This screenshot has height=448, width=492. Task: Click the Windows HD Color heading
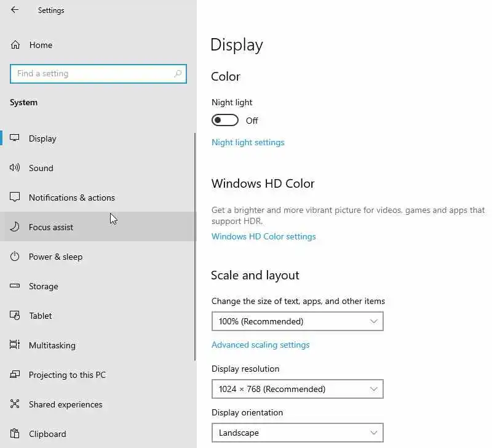click(x=263, y=183)
